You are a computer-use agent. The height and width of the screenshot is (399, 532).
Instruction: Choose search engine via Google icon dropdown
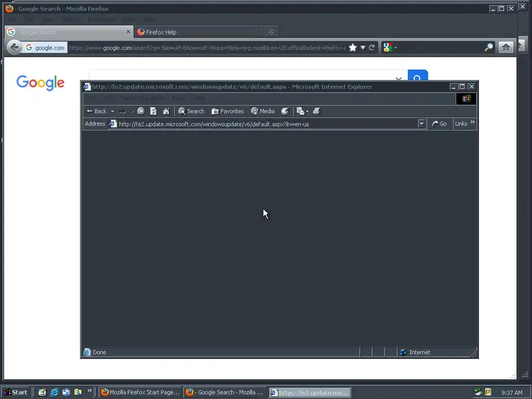[x=390, y=47]
